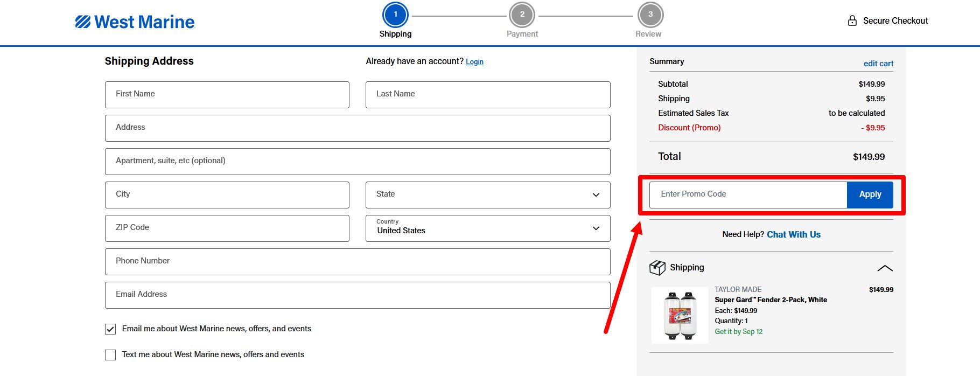Collapse the Shipping section chevron

coord(885,268)
